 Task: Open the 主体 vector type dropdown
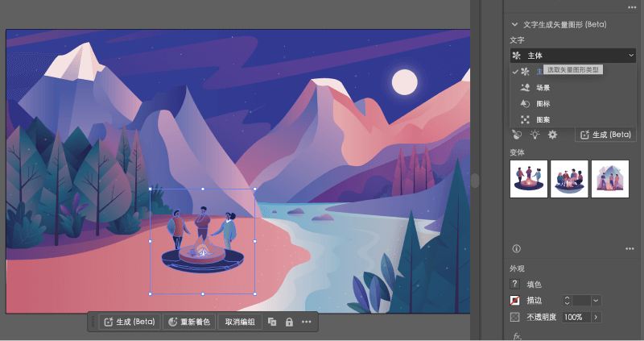click(573, 56)
